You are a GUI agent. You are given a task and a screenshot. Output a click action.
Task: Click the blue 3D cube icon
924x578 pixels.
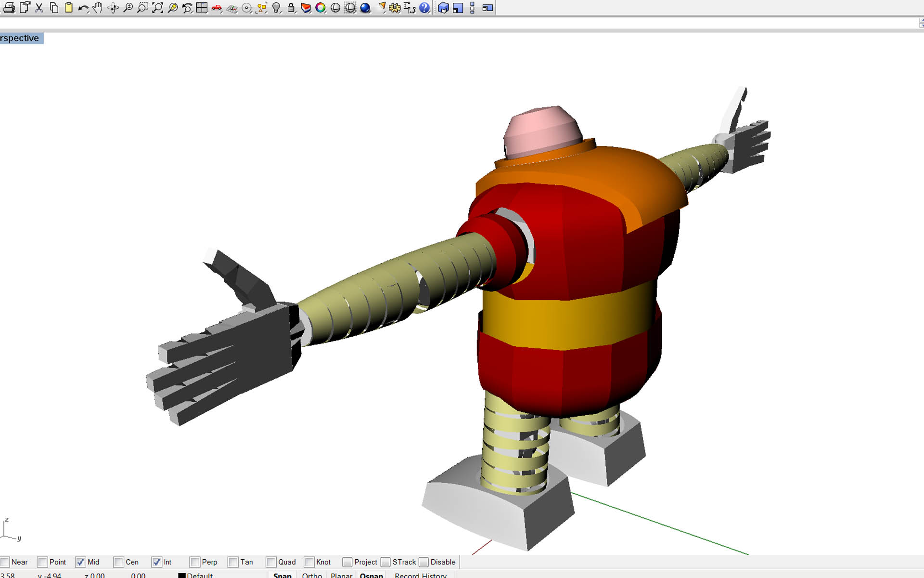point(443,8)
